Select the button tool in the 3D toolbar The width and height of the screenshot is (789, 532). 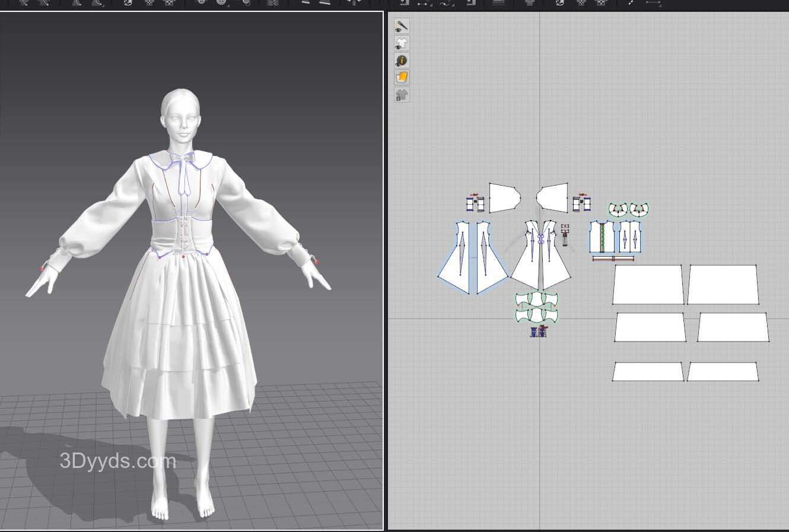pos(201,2)
